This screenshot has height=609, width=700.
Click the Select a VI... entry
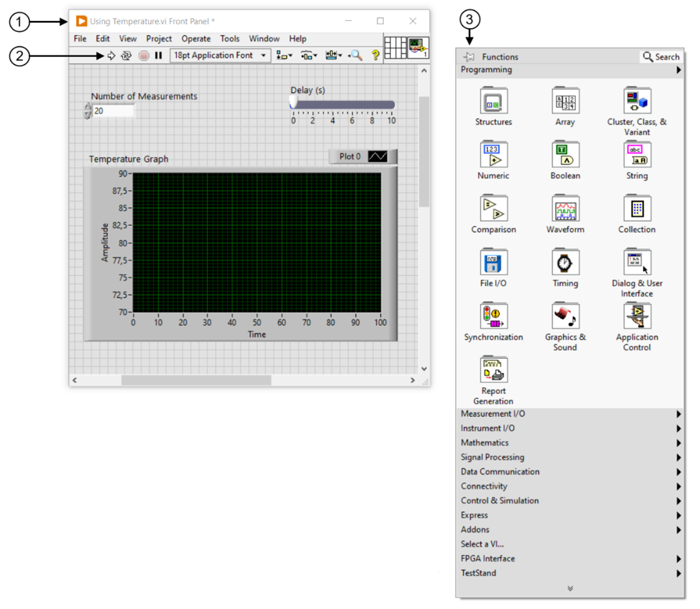point(482,545)
